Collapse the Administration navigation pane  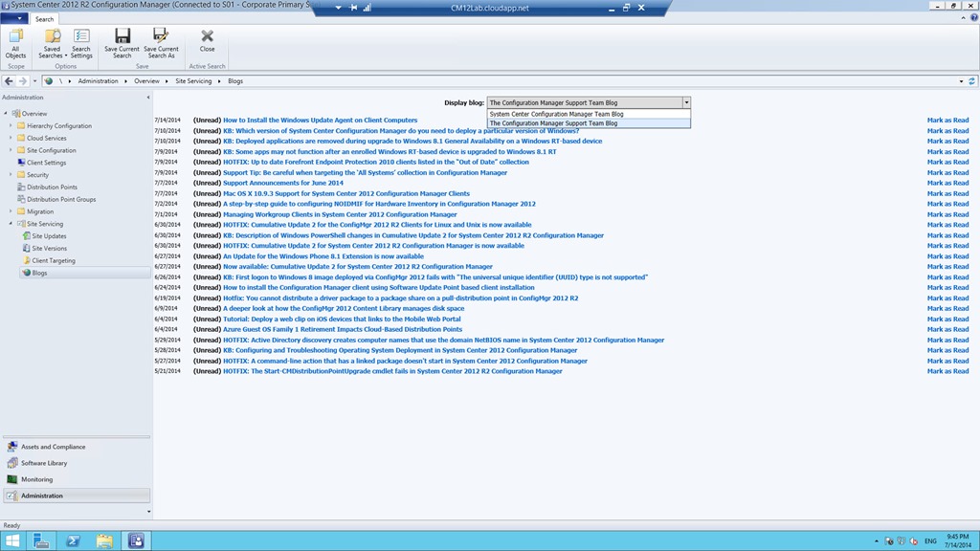coord(146,98)
